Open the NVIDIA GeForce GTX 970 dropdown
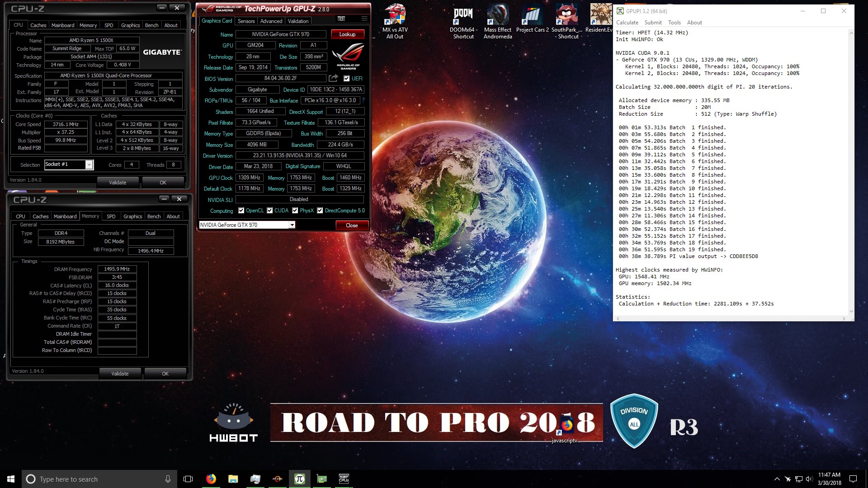 point(292,225)
